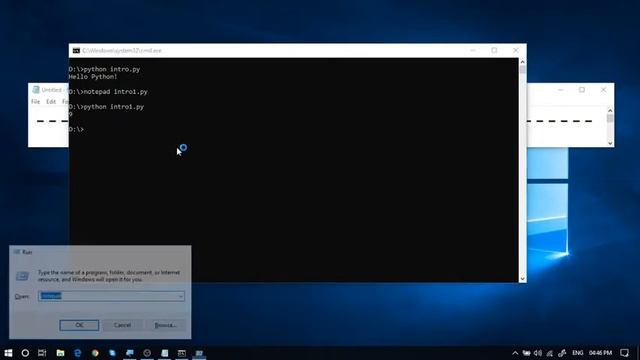
Task: Open the volume control tray icon
Action: [538, 353]
